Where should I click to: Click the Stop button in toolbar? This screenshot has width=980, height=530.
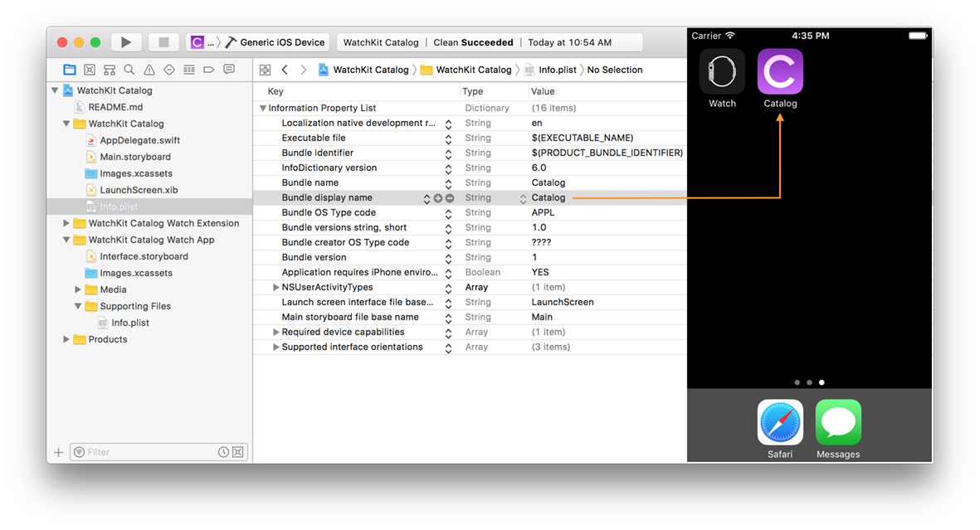click(163, 42)
